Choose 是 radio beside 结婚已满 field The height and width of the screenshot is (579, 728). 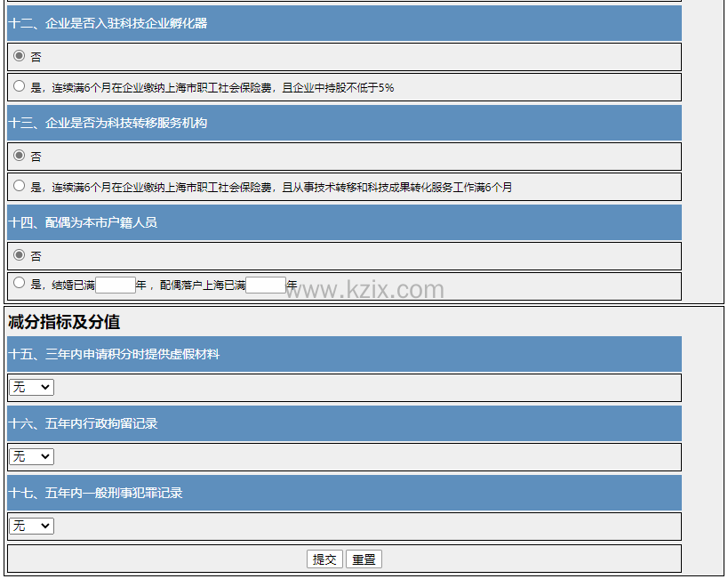(19, 284)
